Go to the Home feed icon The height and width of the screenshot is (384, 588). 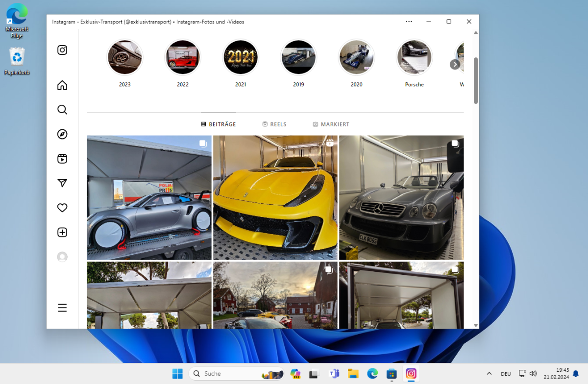62,85
